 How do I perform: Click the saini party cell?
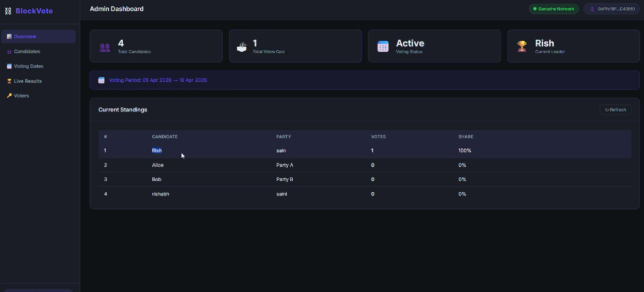282,194
